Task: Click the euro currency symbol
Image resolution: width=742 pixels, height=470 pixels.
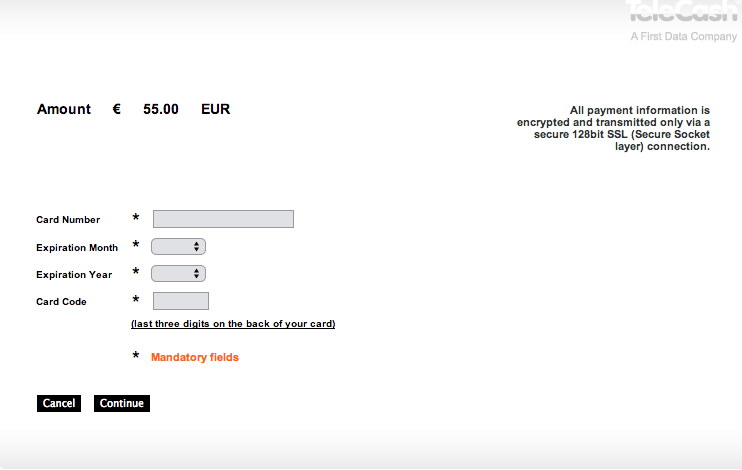Action: click(117, 109)
